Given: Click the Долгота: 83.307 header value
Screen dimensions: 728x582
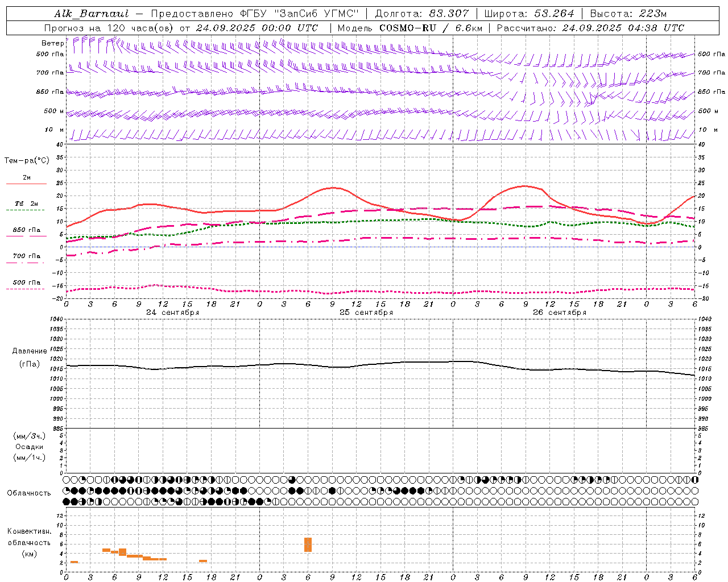Looking at the screenshot, I should [422, 14].
